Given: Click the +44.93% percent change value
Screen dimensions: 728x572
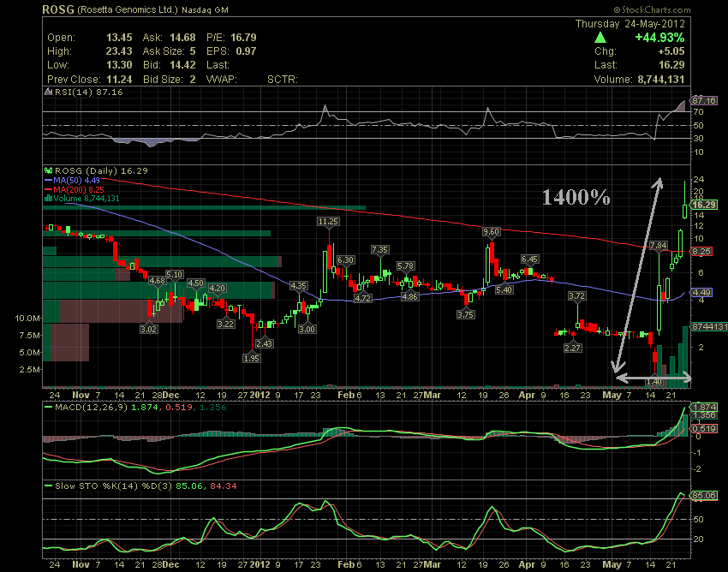Looking at the screenshot, I should (x=659, y=38).
